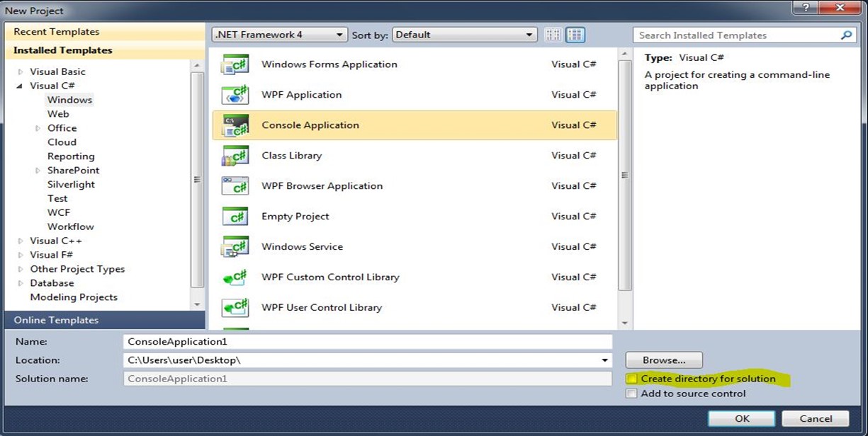Click the search magnifier icon

pyautogui.click(x=847, y=35)
